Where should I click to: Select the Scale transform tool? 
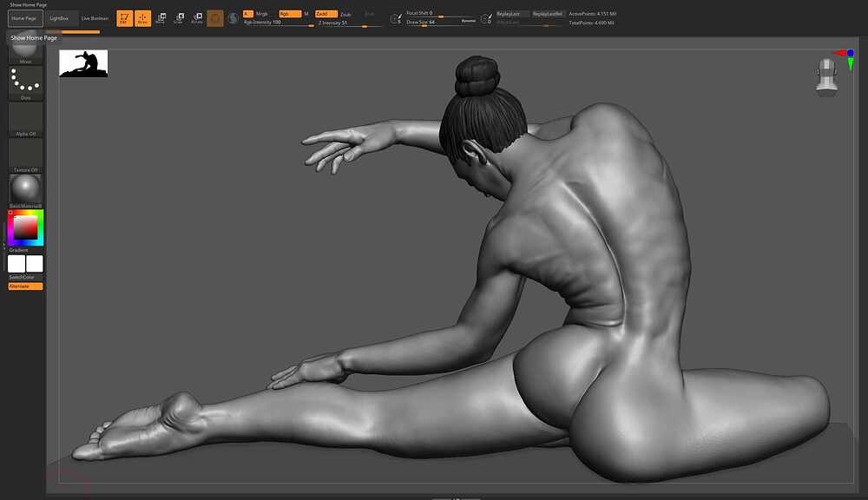[x=179, y=18]
